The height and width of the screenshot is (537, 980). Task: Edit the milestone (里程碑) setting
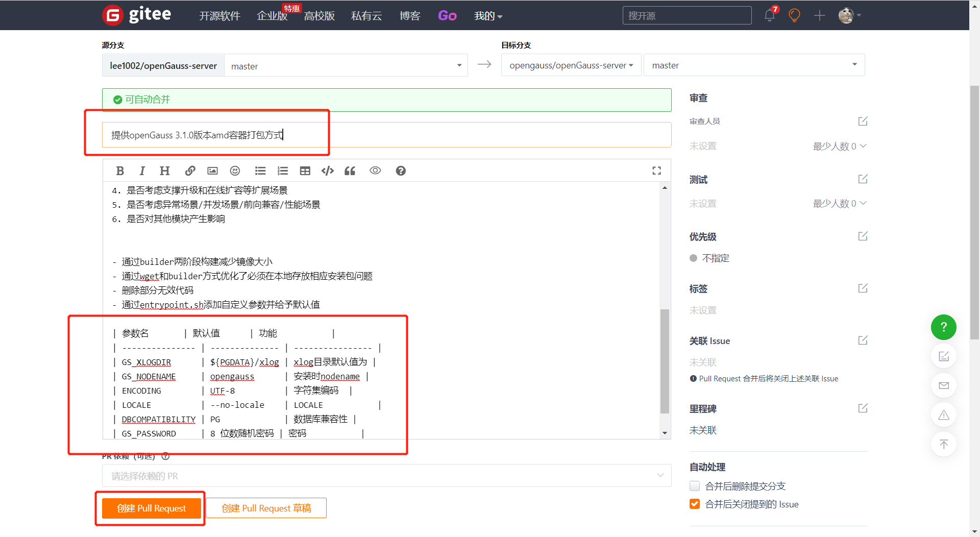[x=863, y=408]
